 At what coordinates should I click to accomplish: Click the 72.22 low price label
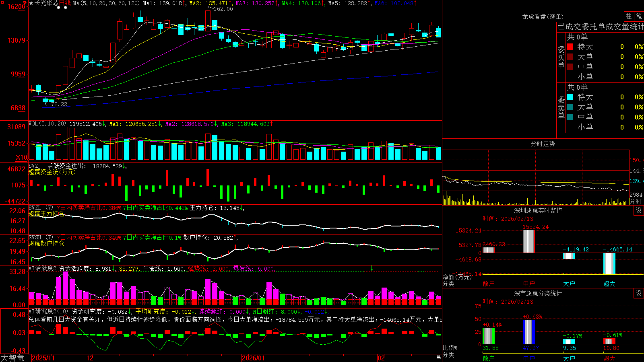coord(60,104)
